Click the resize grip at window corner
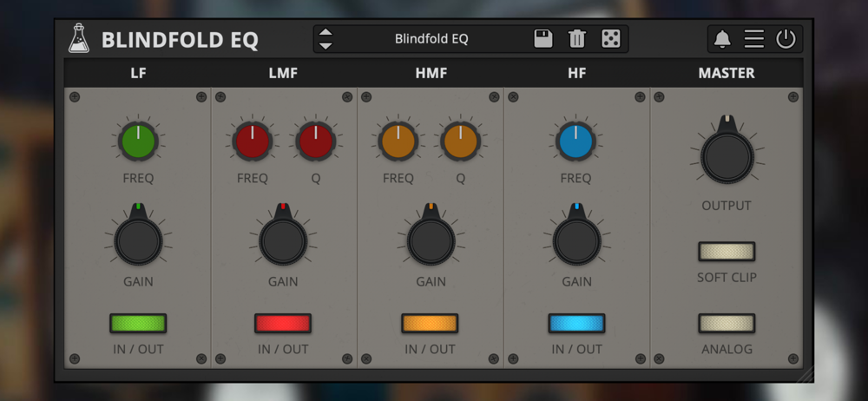The image size is (868, 401). [805, 373]
